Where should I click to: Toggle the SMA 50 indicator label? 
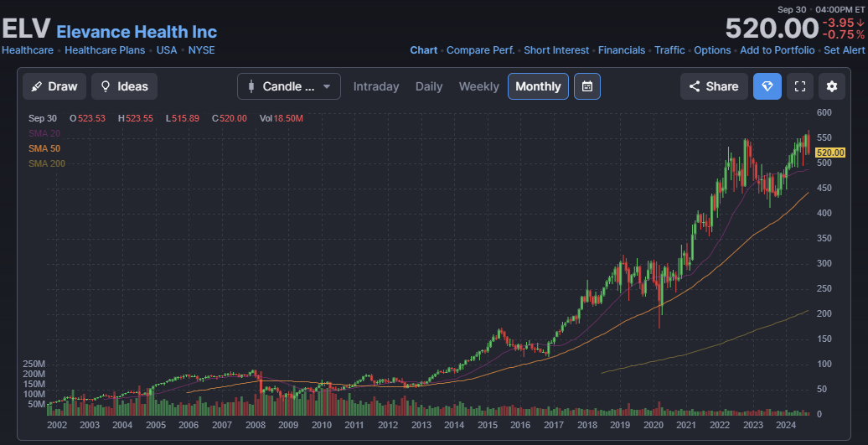[44, 148]
